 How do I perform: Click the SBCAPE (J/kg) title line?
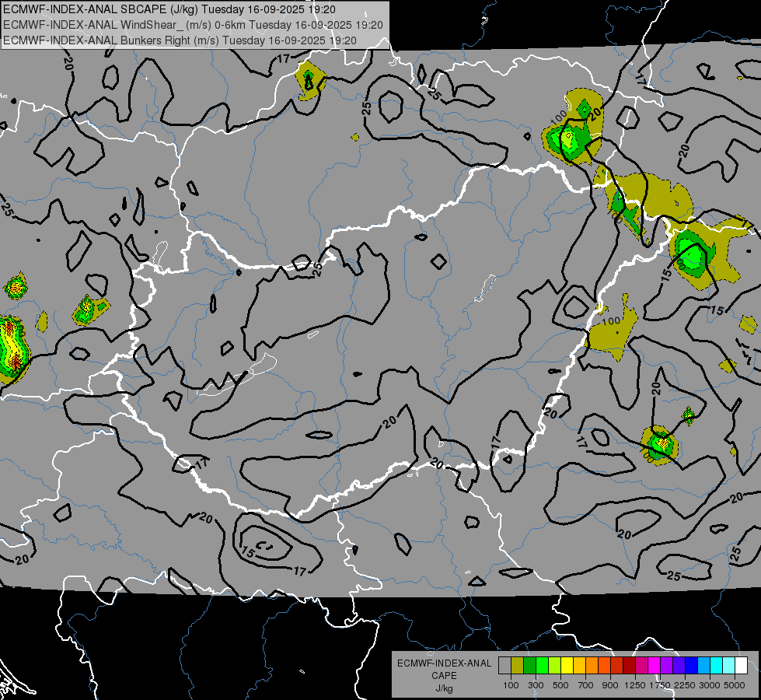click(169, 9)
